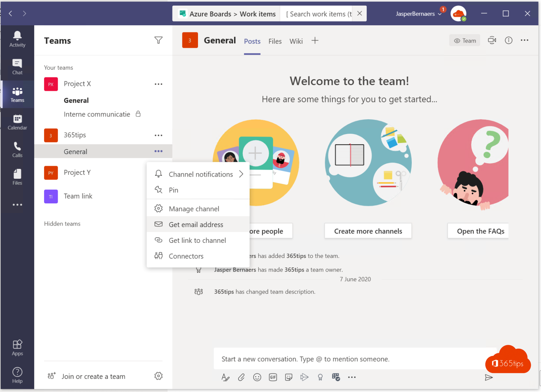This screenshot has height=392, width=541.
Task: Switch to the Wiki tab
Action: click(296, 41)
